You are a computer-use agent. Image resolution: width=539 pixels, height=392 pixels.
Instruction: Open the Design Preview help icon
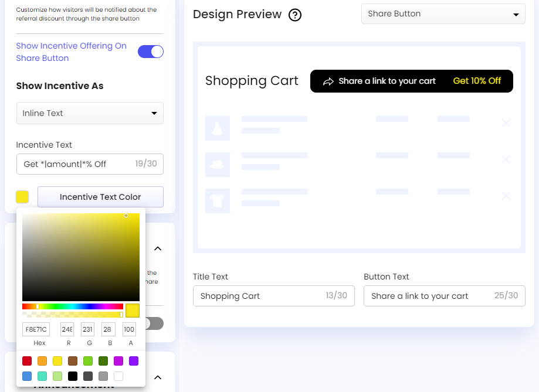tap(294, 15)
